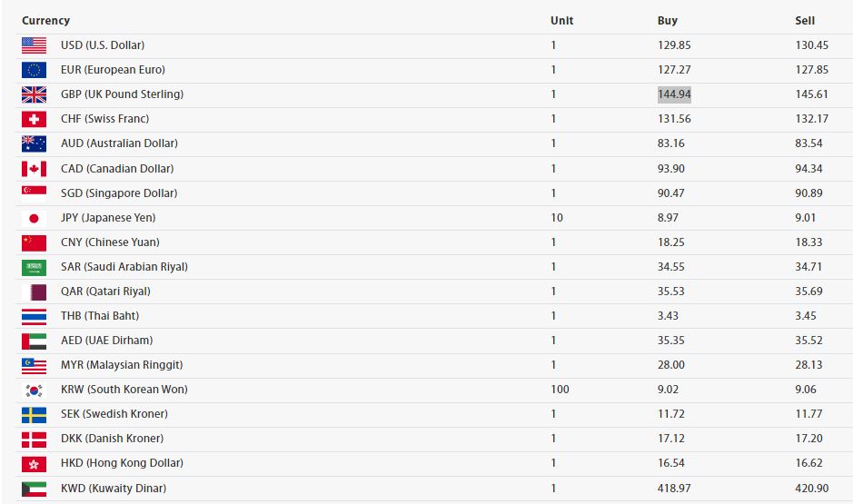Click the European Union flag icon

tap(34, 70)
